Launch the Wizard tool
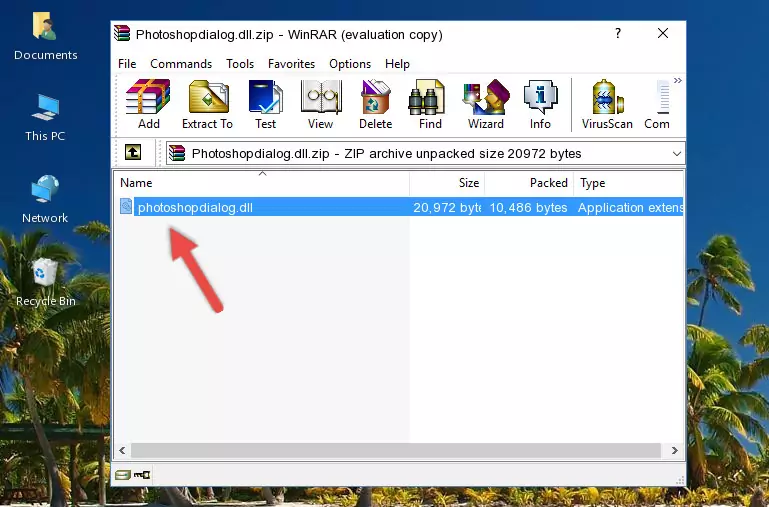 pos(486,104)
